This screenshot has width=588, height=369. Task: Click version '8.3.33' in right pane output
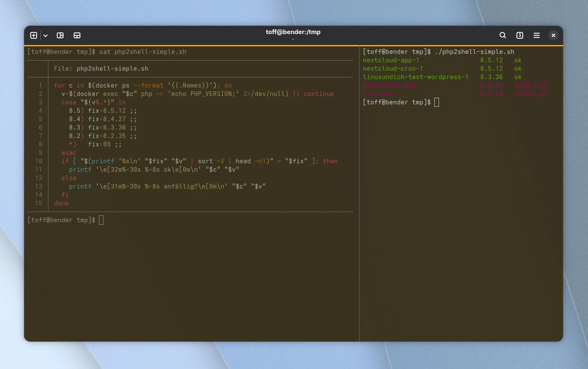492,85
